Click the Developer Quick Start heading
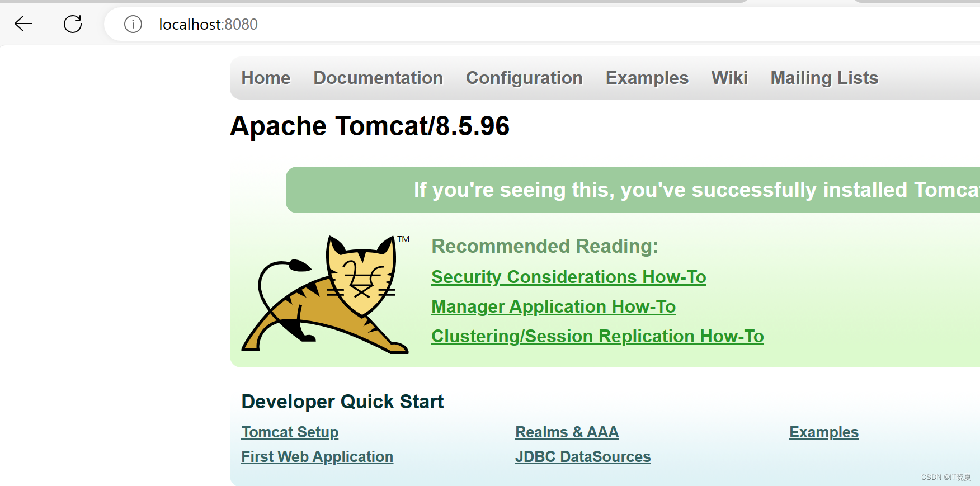 pyautogui.click(x=342, y=402)
